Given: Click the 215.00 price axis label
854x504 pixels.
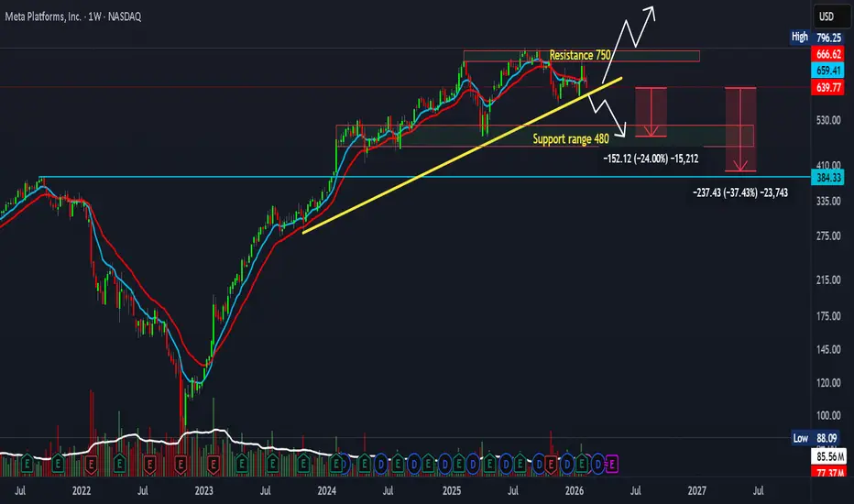Looking at the screenshot, I should (x=828, y=279).
